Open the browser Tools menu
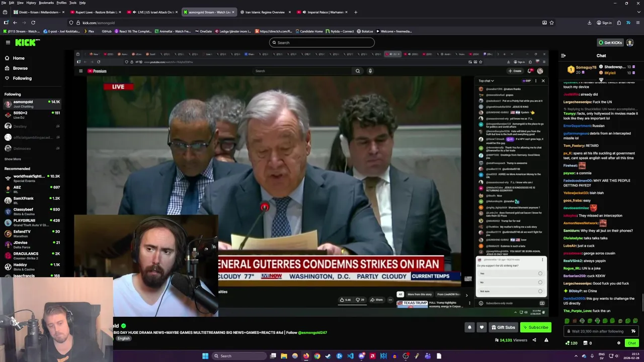Screen dimensions: 644x362 pyautogui.click(x=73, y=3)
